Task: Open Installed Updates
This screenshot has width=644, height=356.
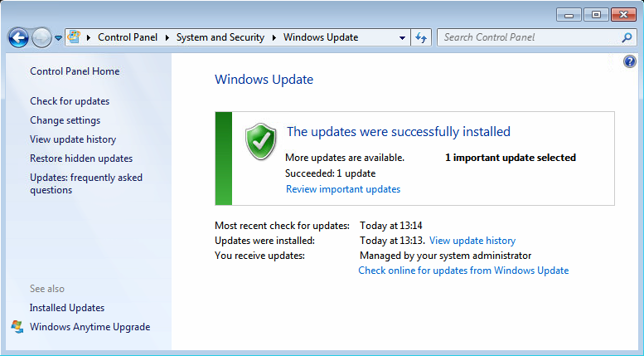Action: tap(67, 308)
